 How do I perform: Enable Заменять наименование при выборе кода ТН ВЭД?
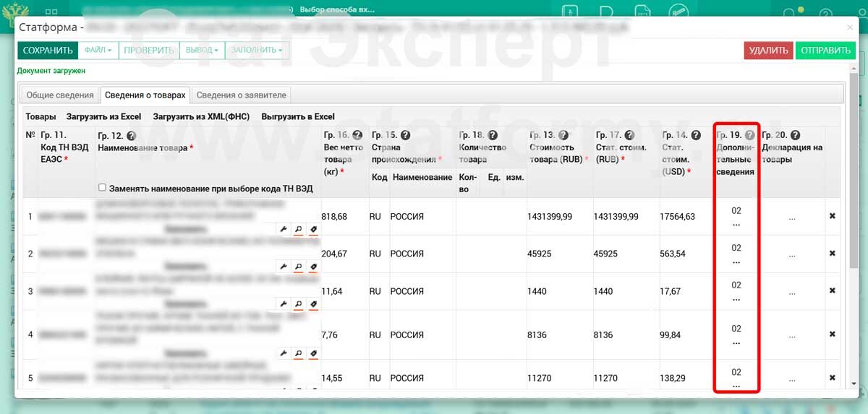coord(102,188)
